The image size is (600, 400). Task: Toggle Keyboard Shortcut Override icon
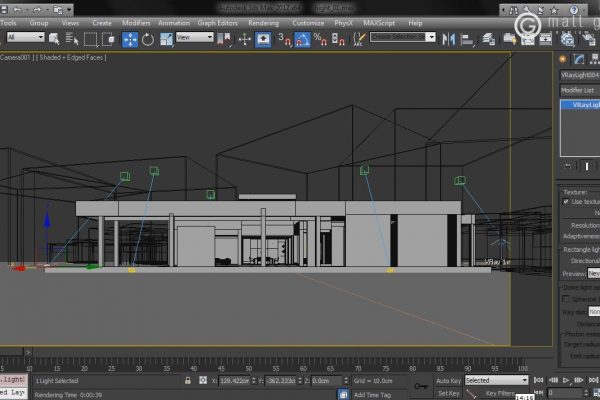coord(263,39)
